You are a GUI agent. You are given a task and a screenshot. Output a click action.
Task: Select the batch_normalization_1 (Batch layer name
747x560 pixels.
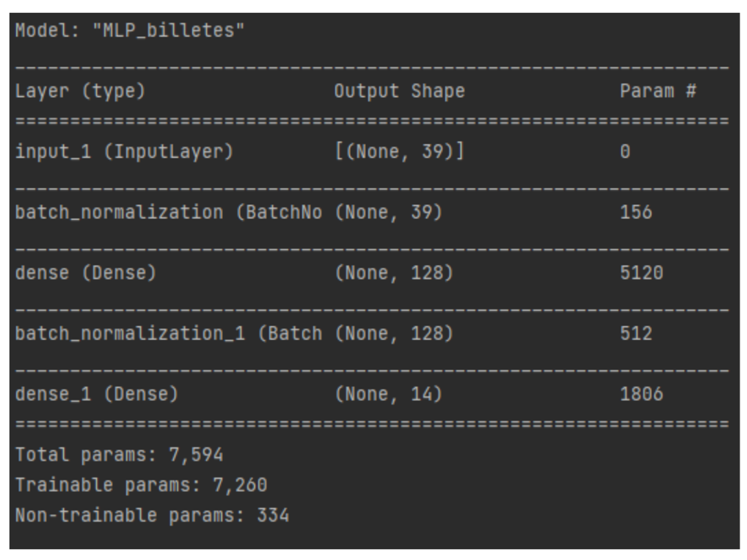click(168, 333)
